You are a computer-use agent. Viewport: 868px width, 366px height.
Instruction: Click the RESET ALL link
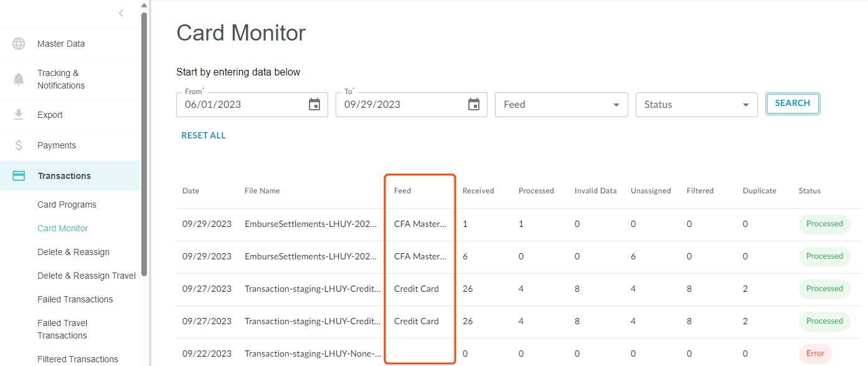coord(204,135)
